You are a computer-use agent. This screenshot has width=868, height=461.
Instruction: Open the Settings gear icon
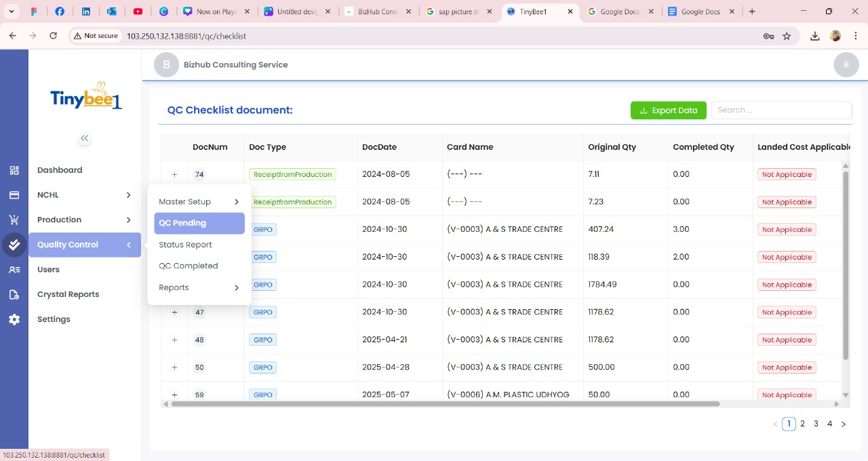click(14, 319)
